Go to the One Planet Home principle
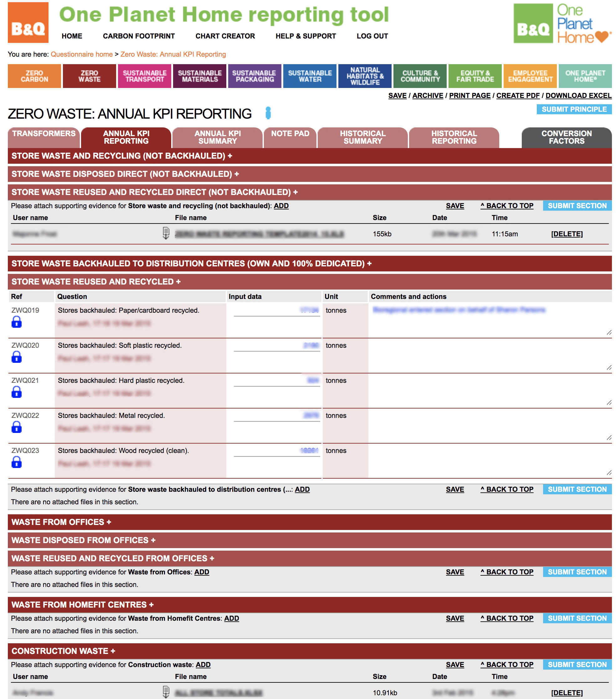 click(585, 76)
